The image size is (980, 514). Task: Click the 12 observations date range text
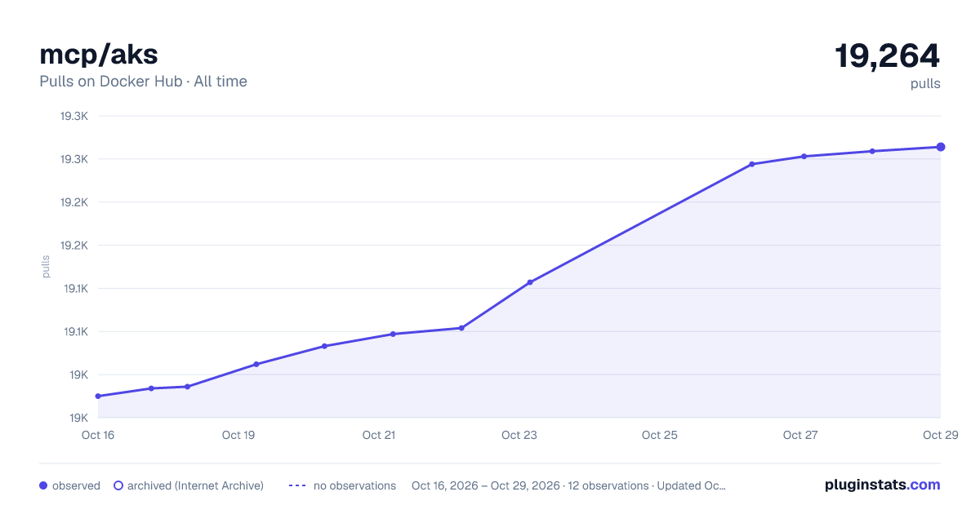click(x=568, y=485)
